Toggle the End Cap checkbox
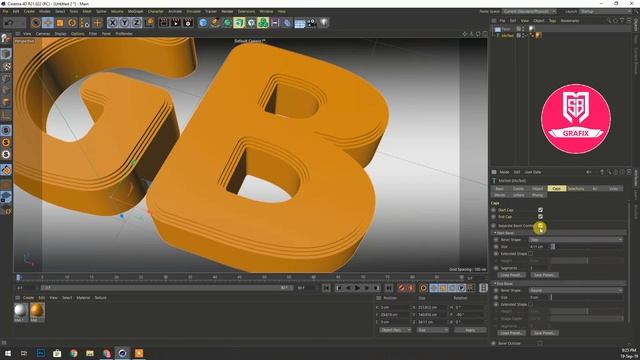Screen dimensions: 640x360 [540, 217]
